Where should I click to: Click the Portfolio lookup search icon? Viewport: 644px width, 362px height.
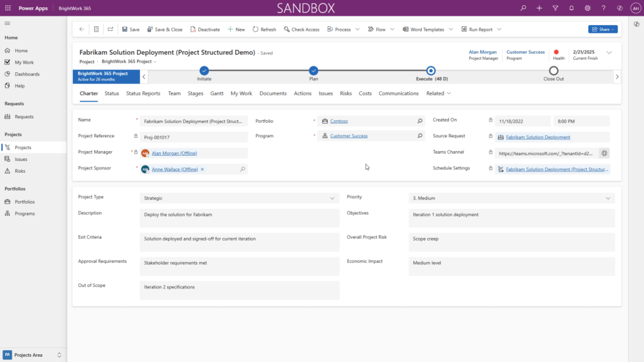point(420,121)
